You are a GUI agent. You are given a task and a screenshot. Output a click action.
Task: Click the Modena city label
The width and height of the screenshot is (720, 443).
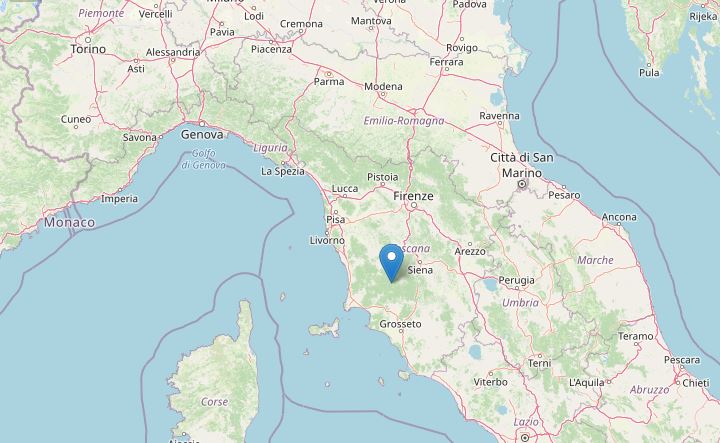point(383,86)
